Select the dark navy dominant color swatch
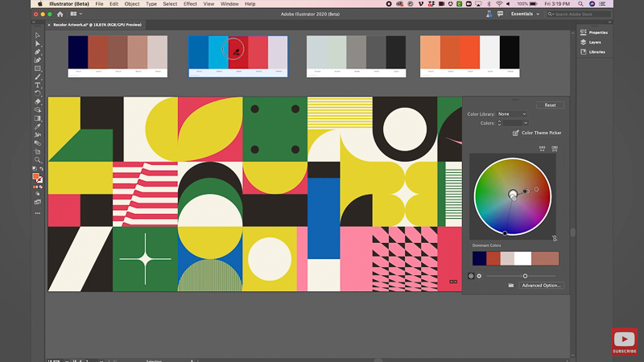The image size is (644, 362). click(479, 258)
